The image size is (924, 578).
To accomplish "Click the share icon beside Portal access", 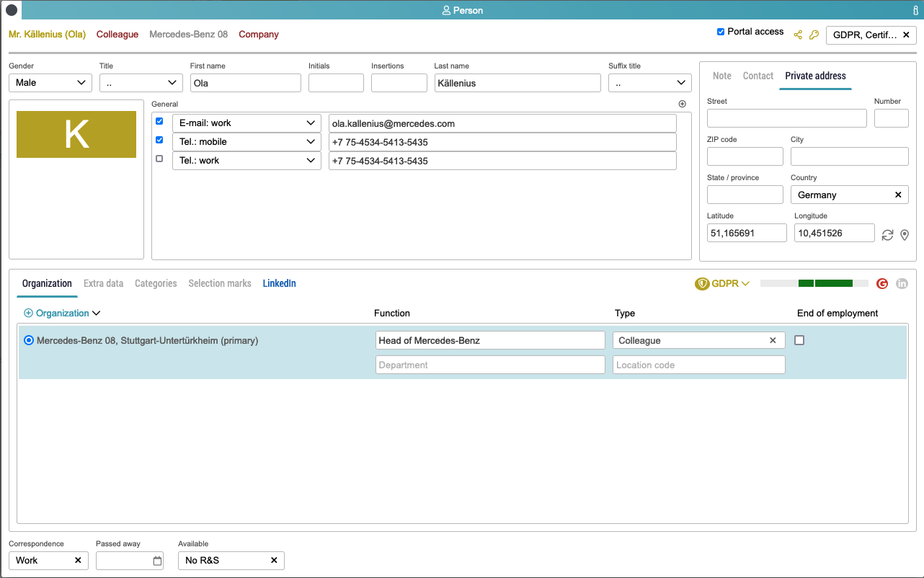I will 798,35.
